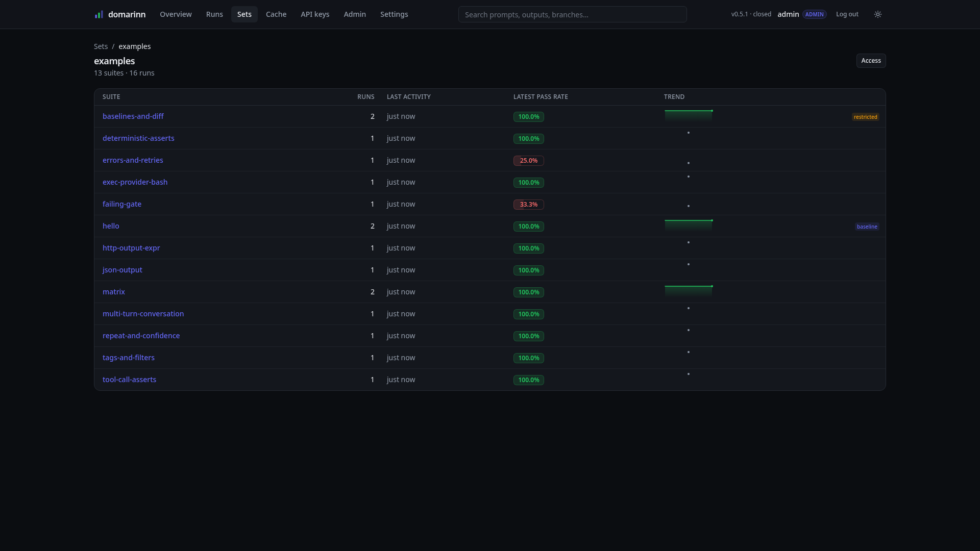Screen dimensions: 980x551
Task: Click the restricted badge on baselines-and-diff
Action: pos(865,117)
